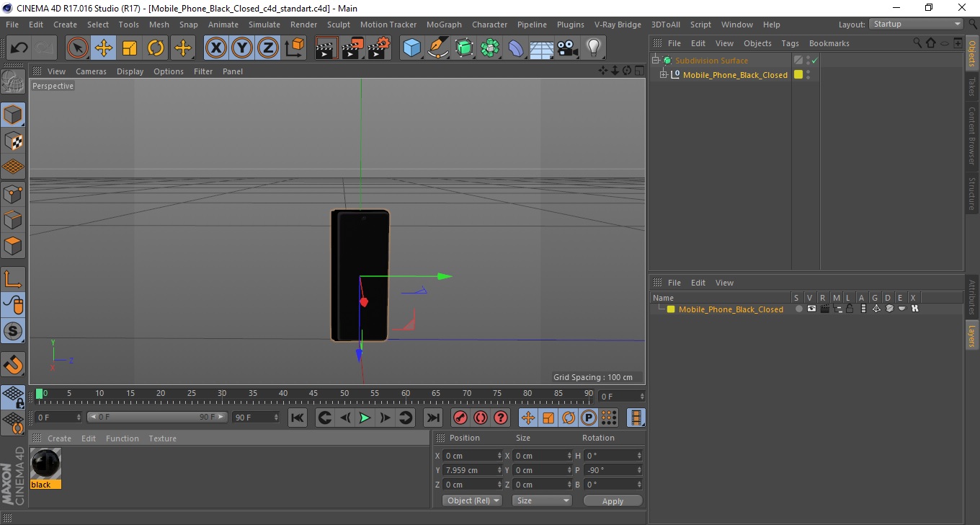Click the Apply button
Screen dimensions: 980x525
(x=612, y=500)
